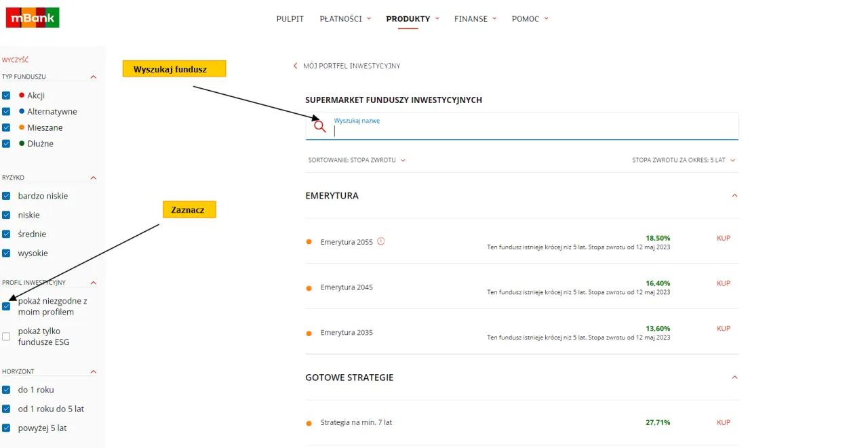Open Stopa zwrotu za okres dropdown
868x448 pixels.
684,161
